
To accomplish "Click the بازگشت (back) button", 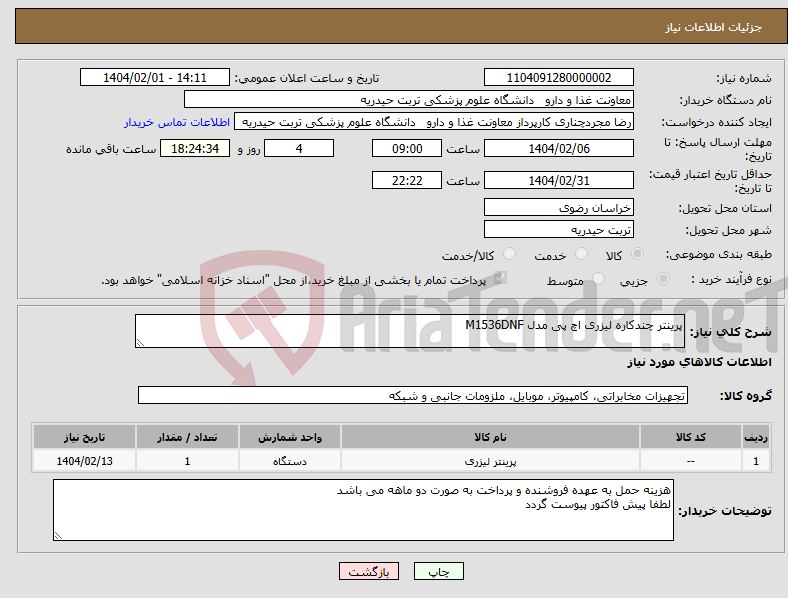I will [x=369, y=571].
